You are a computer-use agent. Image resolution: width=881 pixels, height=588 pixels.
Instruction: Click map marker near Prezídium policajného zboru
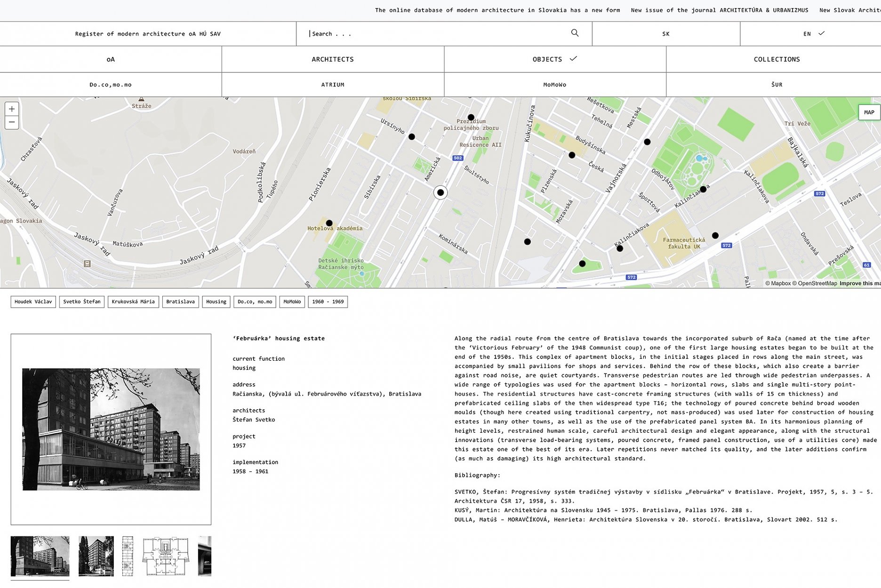point(471,117)
